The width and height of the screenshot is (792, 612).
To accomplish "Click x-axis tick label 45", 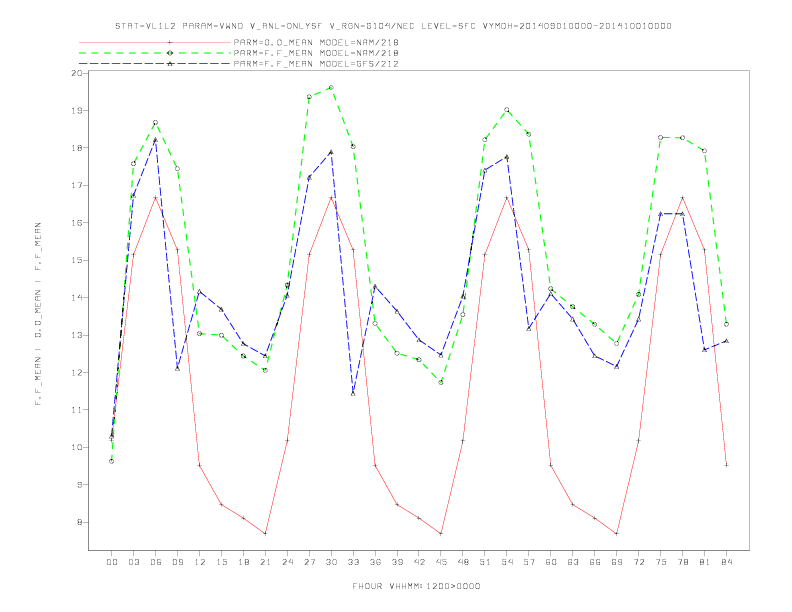I will pos(441,562).
